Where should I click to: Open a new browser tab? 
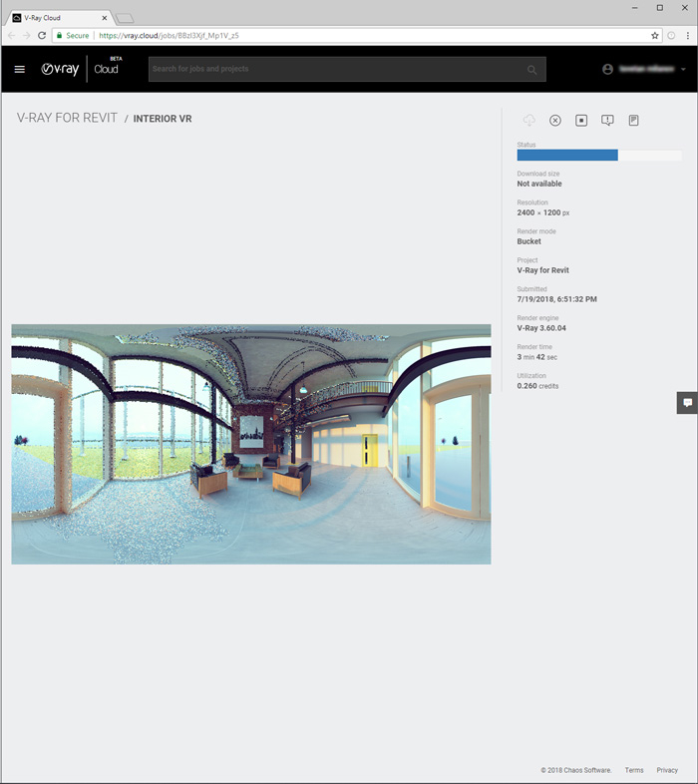tap(125, 18)
